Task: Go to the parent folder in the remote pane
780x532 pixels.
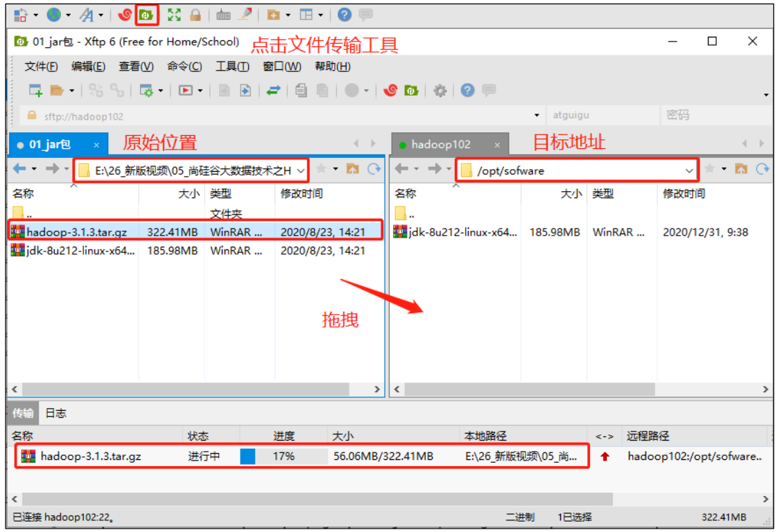Action: [x=741, y=169]
